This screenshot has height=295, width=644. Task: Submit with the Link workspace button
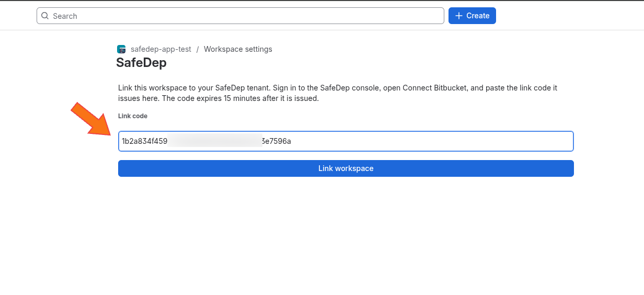346,168
